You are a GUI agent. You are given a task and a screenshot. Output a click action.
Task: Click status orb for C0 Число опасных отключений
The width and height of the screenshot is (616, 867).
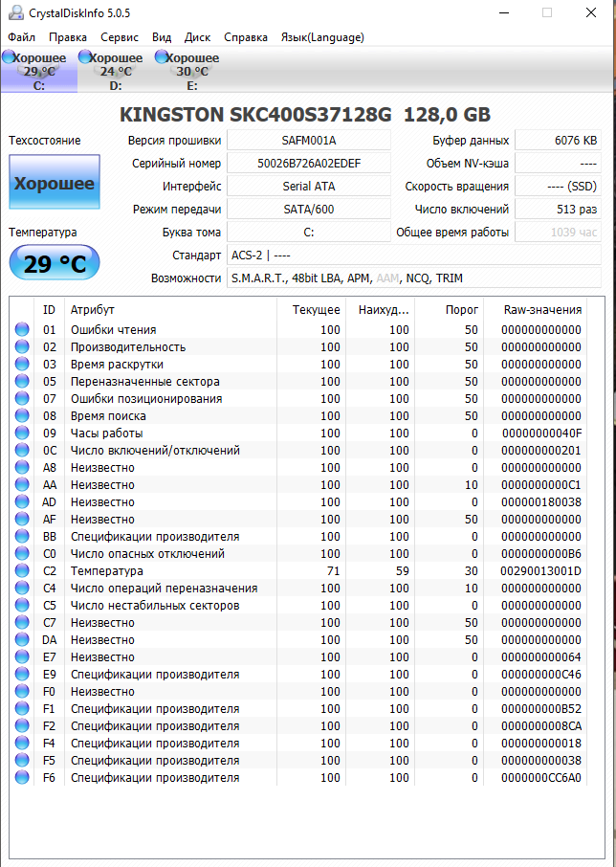click(22, 553)
